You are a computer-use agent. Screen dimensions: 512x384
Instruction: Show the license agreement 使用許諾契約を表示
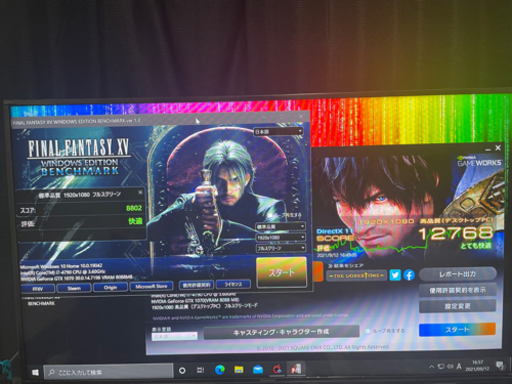[x=457, y=290]
